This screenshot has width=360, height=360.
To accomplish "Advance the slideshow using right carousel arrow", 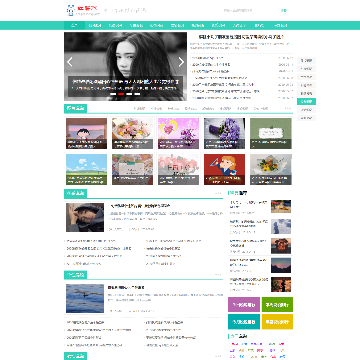I will (x=181, y=62).
